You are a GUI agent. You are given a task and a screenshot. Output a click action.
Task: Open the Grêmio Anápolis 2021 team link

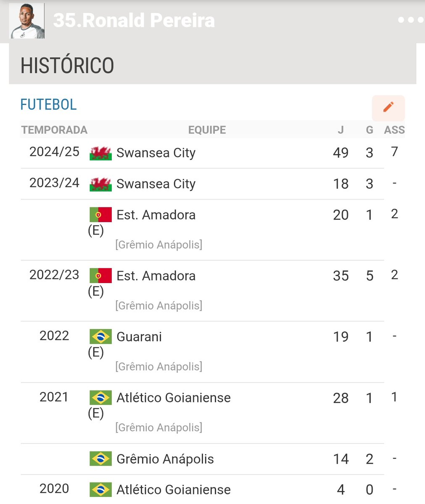(x=165, y=459)
